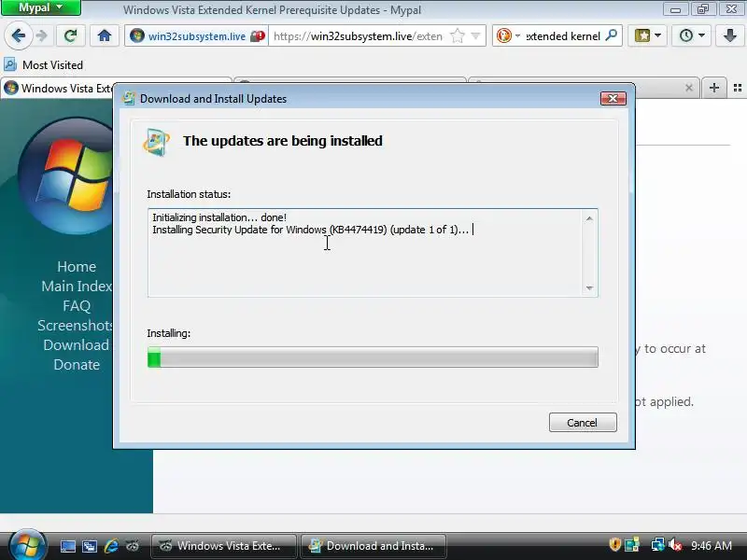Screen dimensions: 747x560
Task: Click the 'Installation status:' label
Action: 189,194
